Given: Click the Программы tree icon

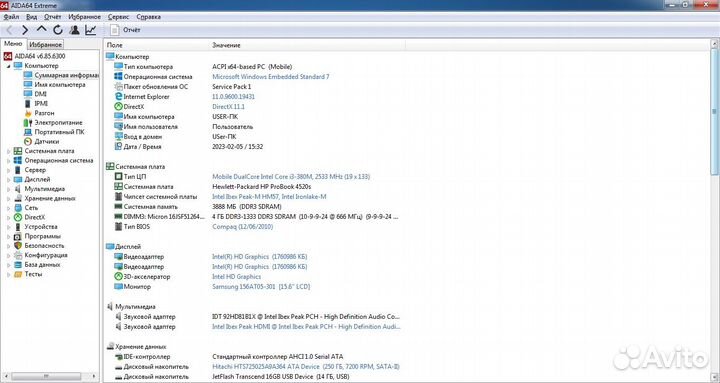Looking at the screenshot, I should click(17, 236).
